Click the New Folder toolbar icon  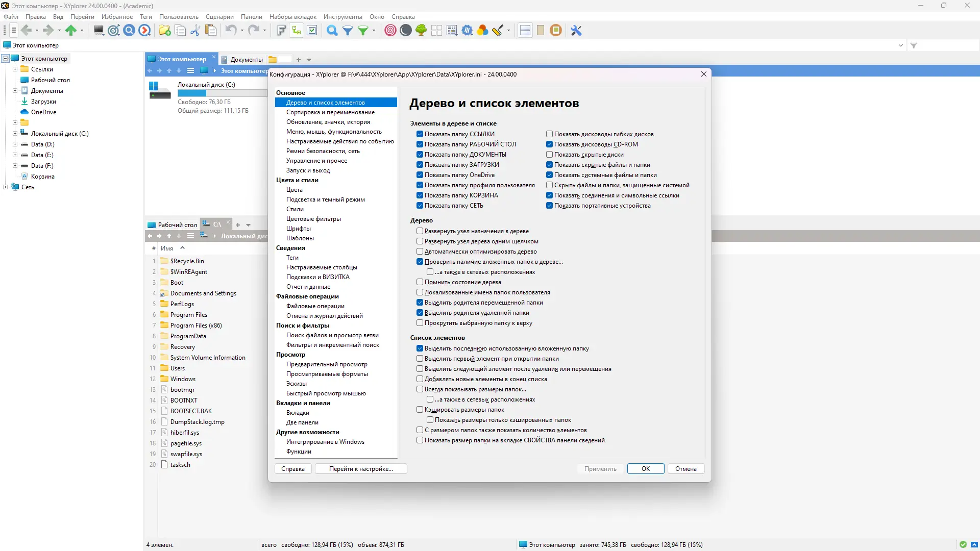[164, 31]
